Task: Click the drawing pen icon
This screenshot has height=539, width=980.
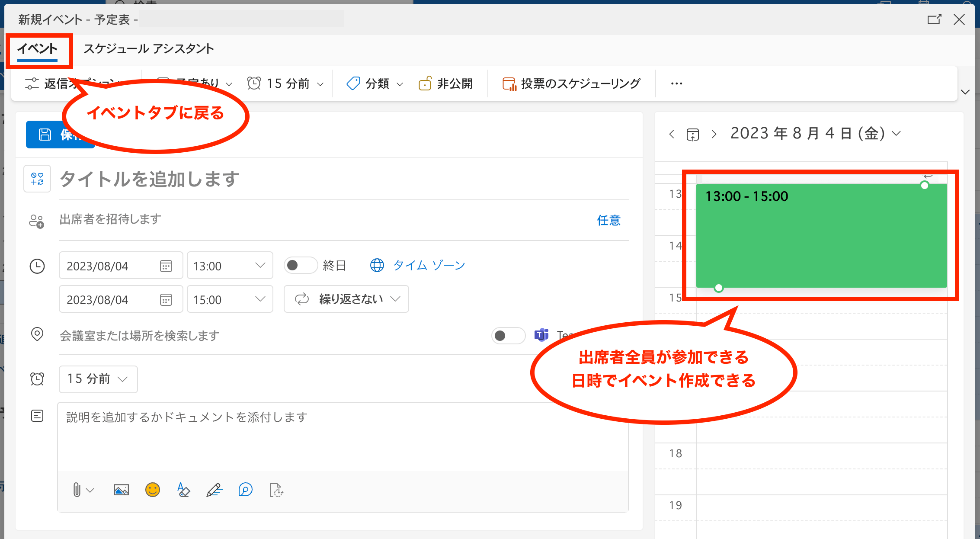Action: point(214,490)
